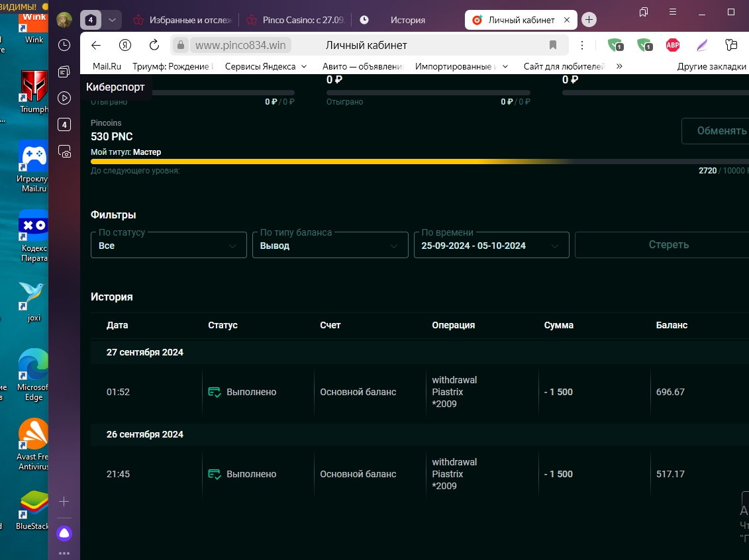This screenshot has width=749, height=560.
Task: Launch the Alice assistant purple icon
Action: 64,534
